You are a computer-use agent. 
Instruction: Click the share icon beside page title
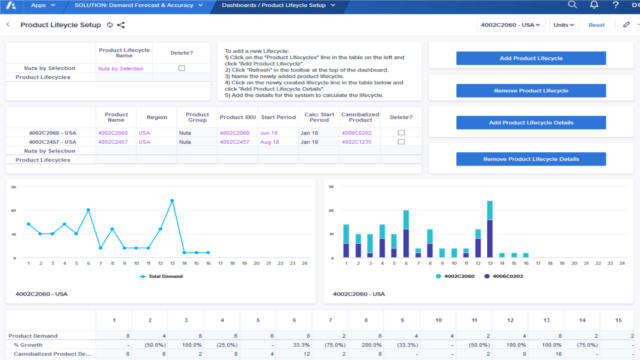121,25
